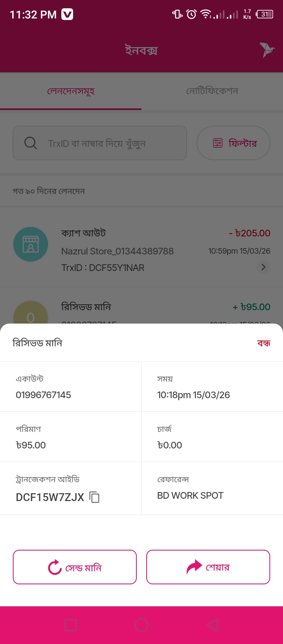
Task: Open recent apps square button
Action: point(71,625)
